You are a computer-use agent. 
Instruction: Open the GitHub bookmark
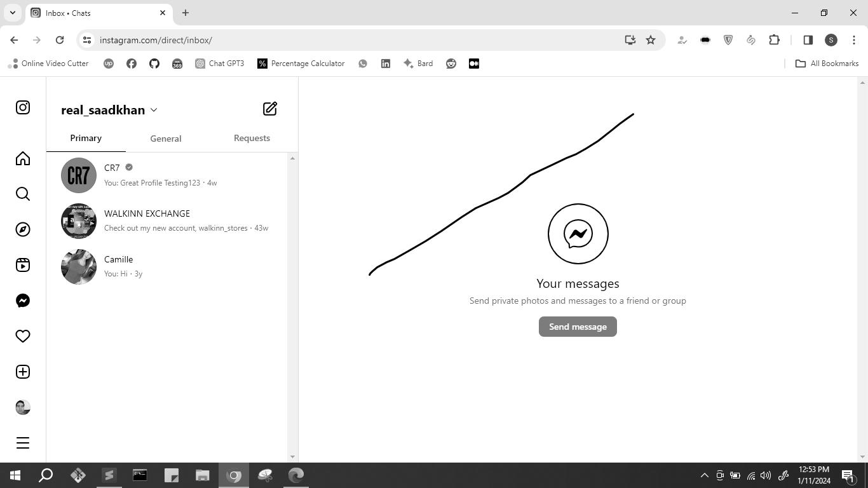tap(154, 64)
